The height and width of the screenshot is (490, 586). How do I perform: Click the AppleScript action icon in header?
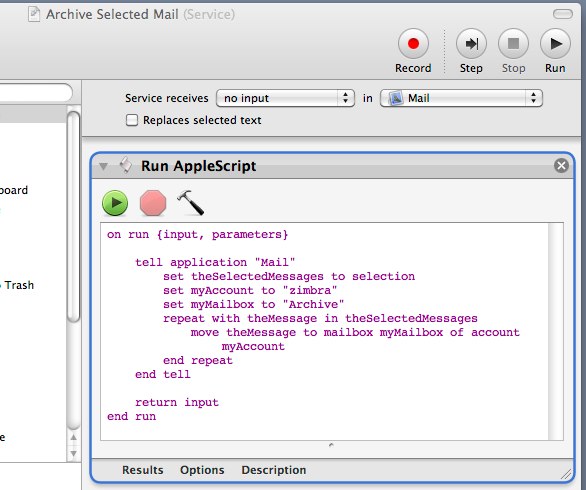[x=126, y=165]
